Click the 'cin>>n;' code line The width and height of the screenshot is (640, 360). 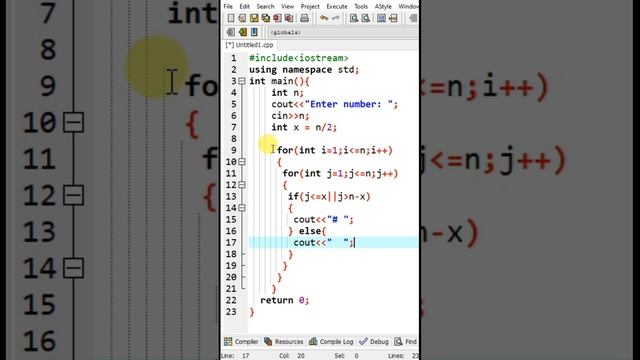click(x=290, y=116)
